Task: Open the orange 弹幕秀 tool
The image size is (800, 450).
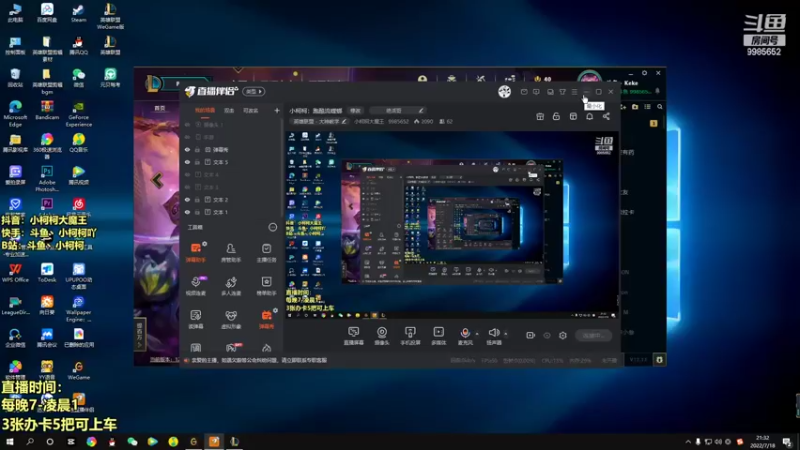Action: click(x=266, y=319)
